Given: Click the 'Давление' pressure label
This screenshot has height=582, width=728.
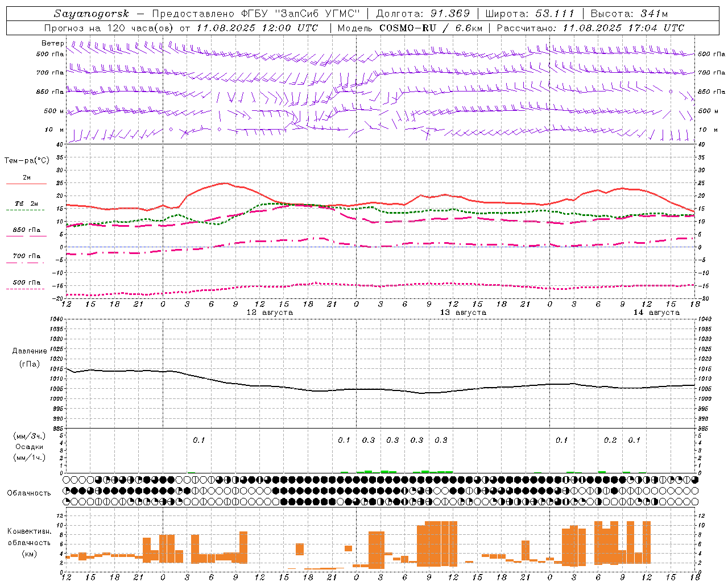Looking at the screenshot, I should [x=28, y=351].
